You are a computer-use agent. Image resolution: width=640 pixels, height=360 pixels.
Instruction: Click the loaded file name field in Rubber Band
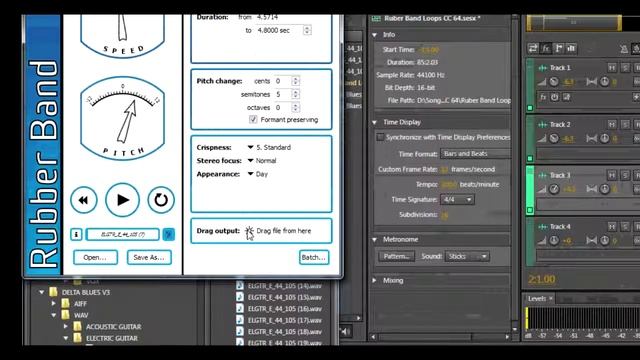pos(122,234)
